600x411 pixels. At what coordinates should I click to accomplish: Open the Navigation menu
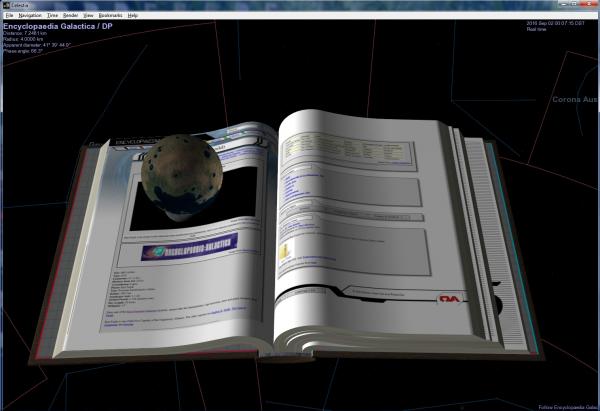[30, 15]
